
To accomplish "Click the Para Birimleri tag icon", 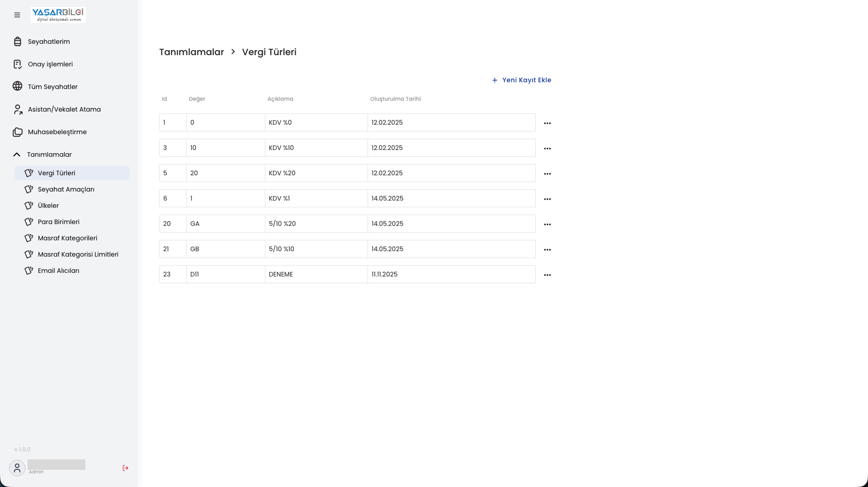I will [29, 222].
